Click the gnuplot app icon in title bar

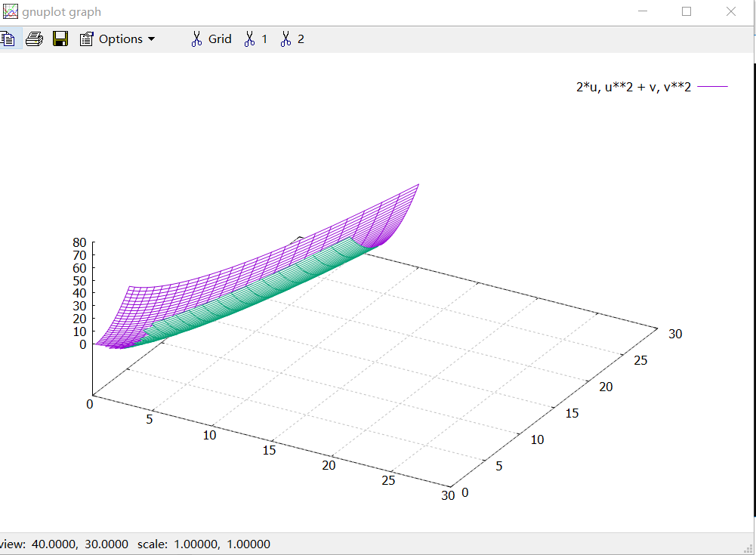pos(10,11)
